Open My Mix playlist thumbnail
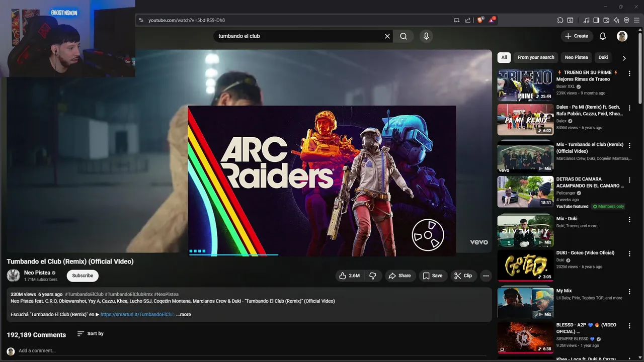 [525, 303]
